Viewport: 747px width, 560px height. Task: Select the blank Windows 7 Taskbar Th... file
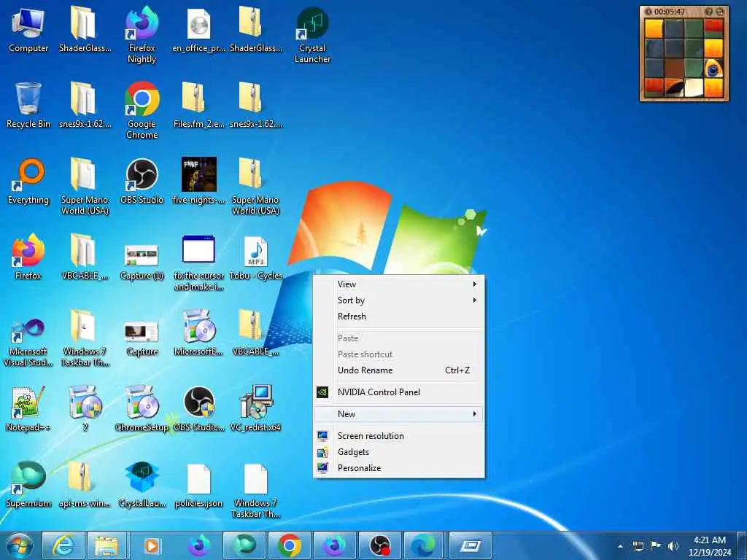pos(256,490)
